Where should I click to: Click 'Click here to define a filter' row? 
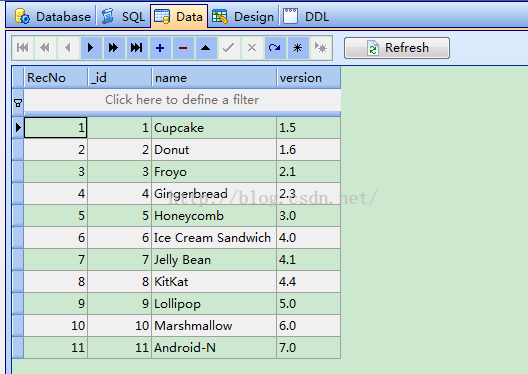point(182,100)
